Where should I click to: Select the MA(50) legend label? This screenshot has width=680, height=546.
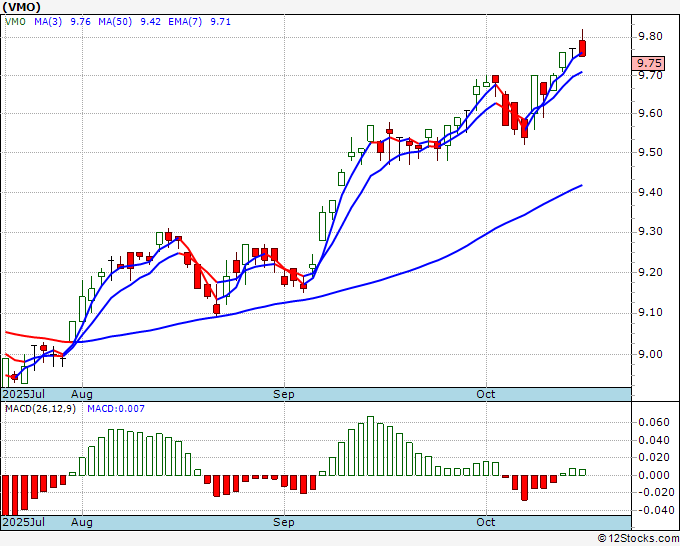115,22
